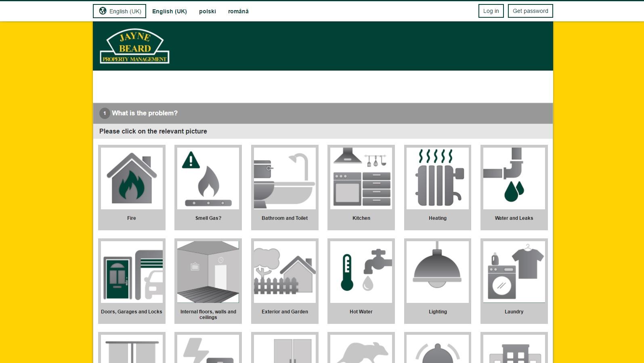Select the Laundry washing machine icon
644x363 pixels.
514,272
